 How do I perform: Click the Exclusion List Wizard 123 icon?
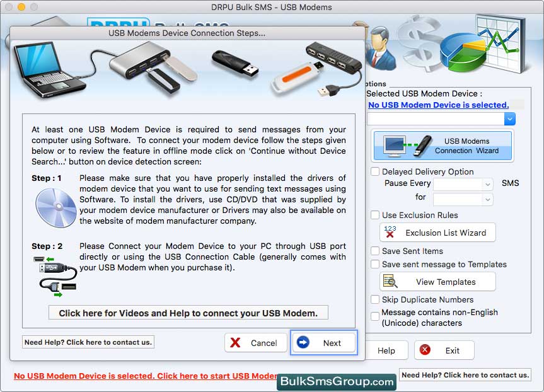pyautogui.click(x=390, y=232)
